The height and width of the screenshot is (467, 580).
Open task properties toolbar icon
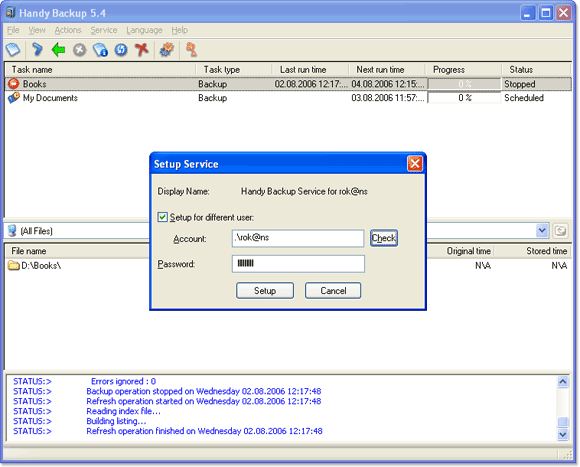tap(100, 50)
